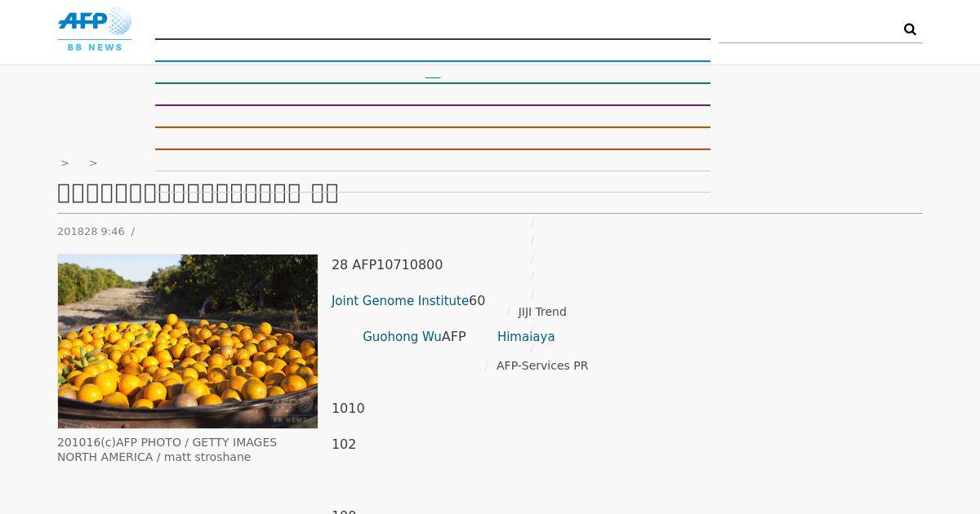Click the magnifier search icon
Screen dimensions: 980x514
tap(910, 29)
